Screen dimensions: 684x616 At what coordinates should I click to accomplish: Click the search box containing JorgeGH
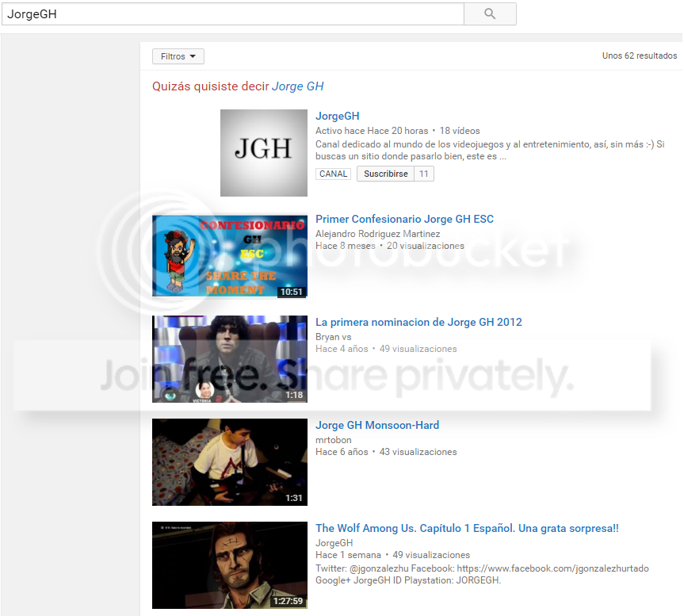click(x=231, y=13)
